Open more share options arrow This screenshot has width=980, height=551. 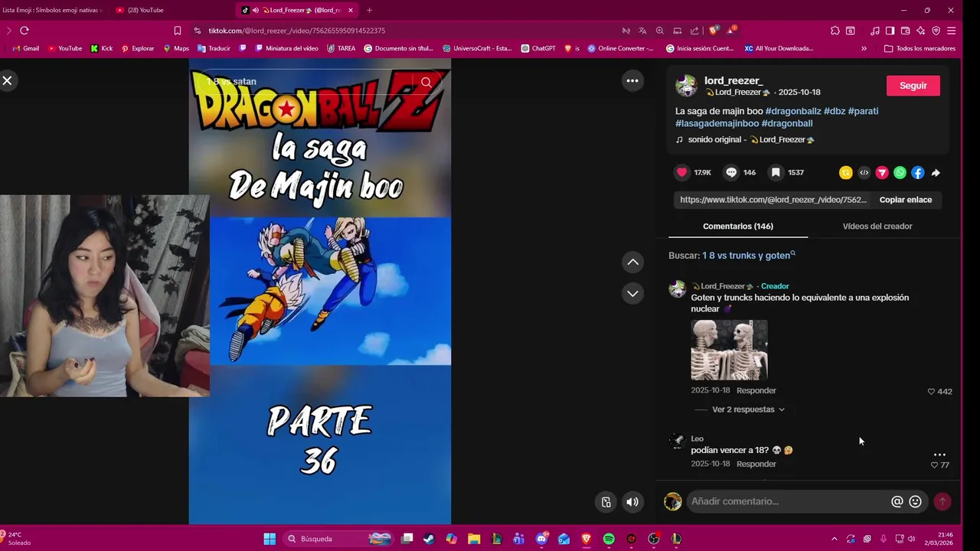point(936,173)
